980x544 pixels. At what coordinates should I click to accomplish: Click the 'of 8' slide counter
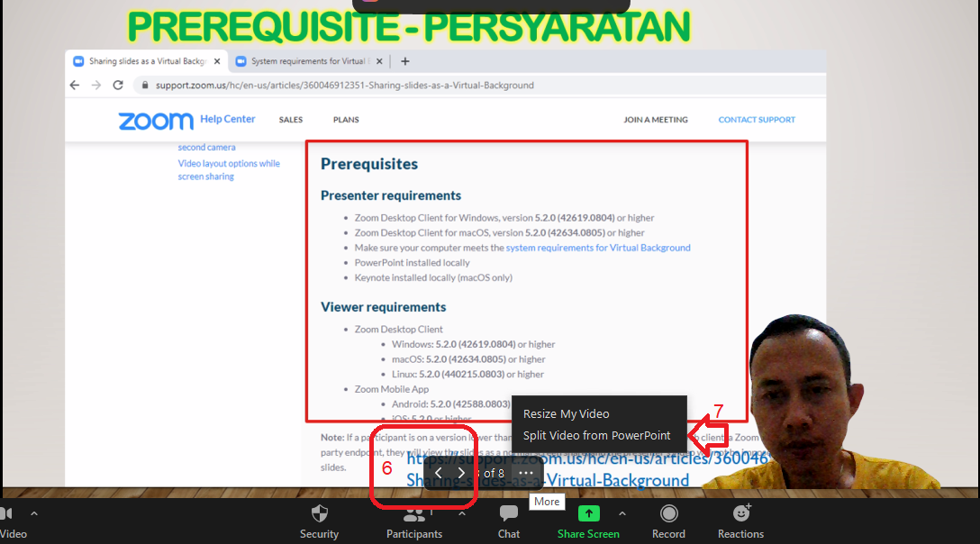tap(493, 474)
